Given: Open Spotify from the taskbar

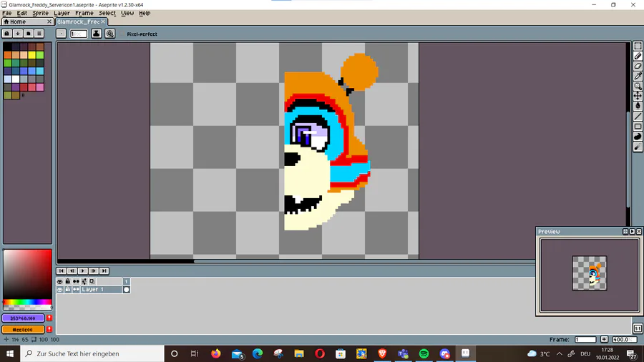Looking at the screenshot, I should click(424, 353).
